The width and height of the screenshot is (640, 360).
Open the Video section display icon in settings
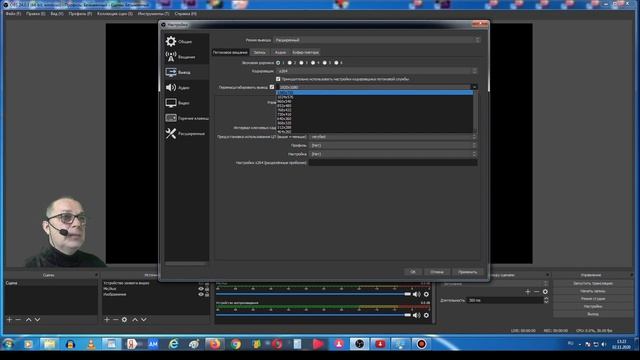171,103
